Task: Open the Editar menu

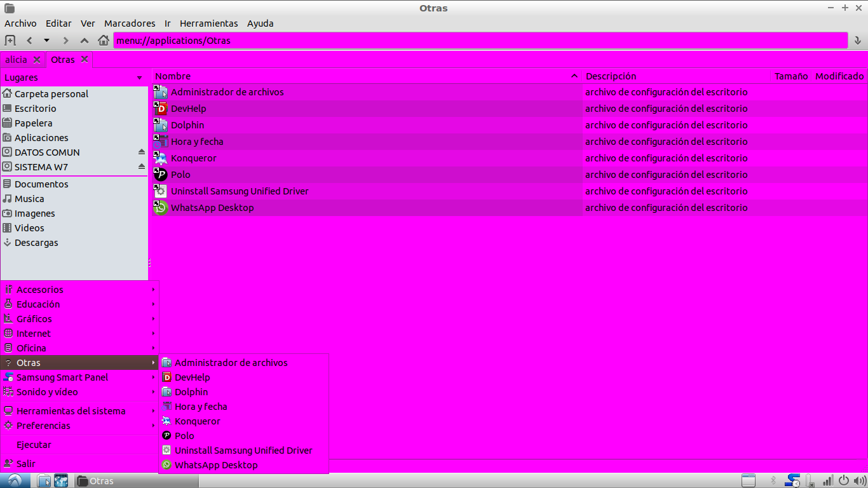Action: (58, 24)
